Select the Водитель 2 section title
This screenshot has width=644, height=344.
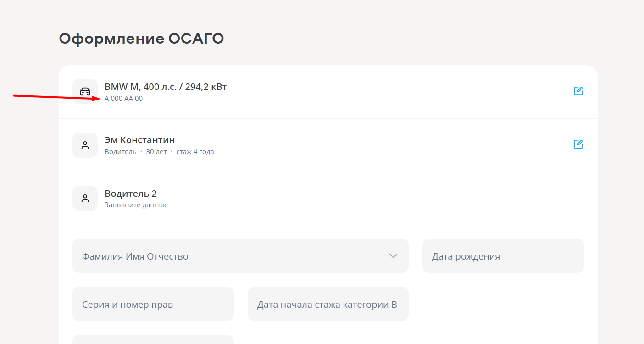pyautogui.click(x=131, y=194)
